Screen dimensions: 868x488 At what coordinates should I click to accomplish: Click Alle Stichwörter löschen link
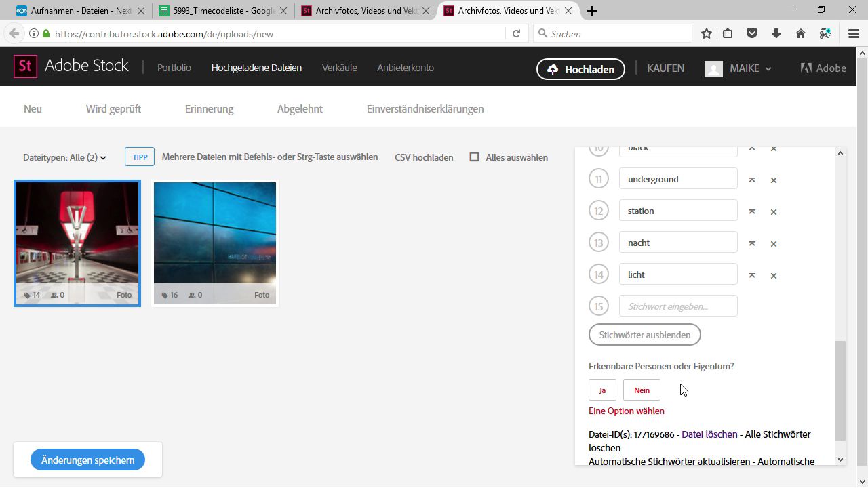(699, 441)
